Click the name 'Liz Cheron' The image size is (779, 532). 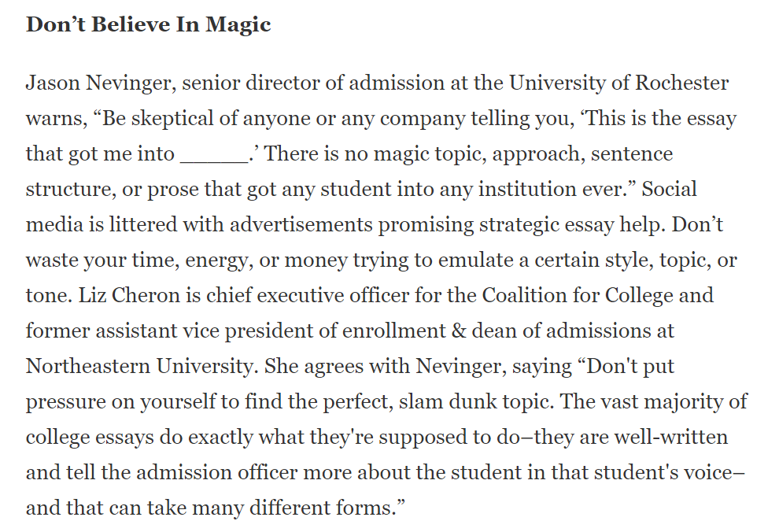[x=129, y=296]
